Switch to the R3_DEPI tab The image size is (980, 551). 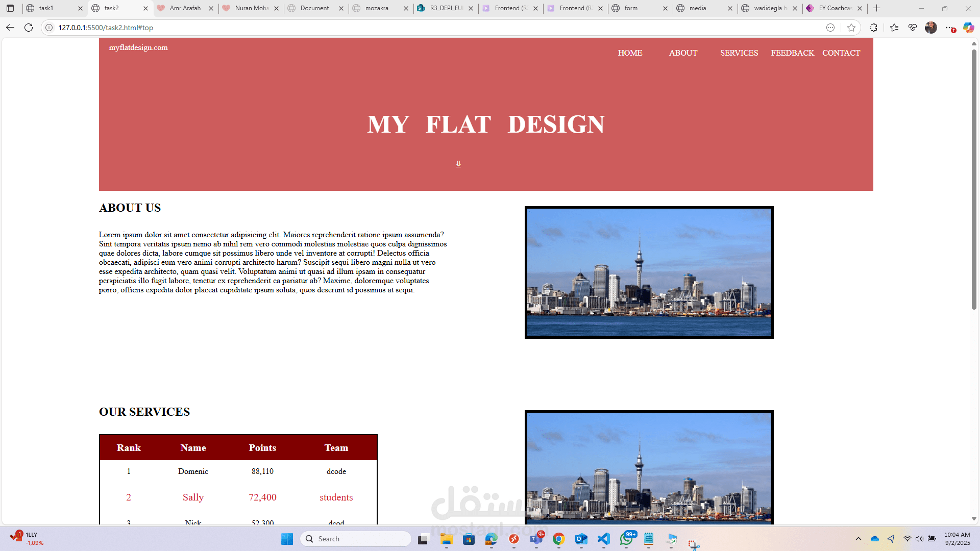446,8
